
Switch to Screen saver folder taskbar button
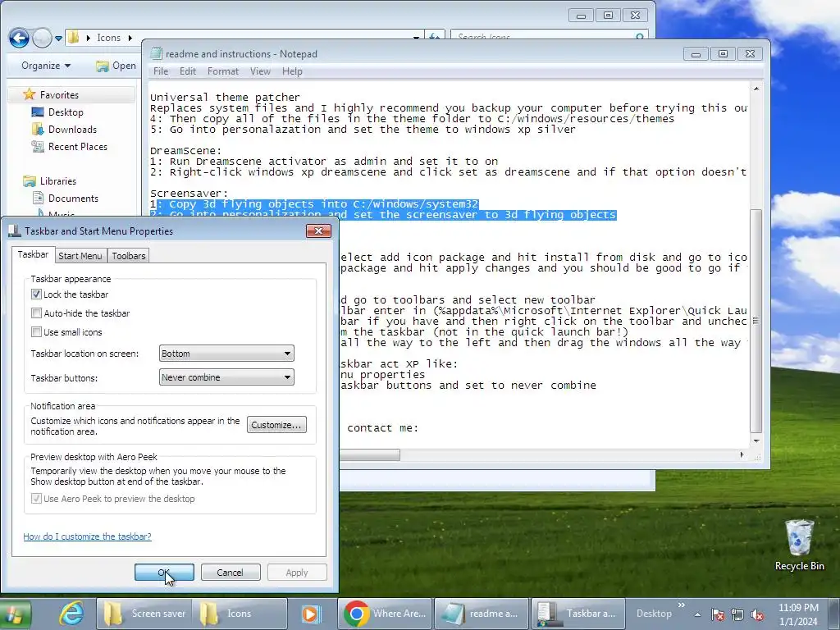[x=144, y=614]
